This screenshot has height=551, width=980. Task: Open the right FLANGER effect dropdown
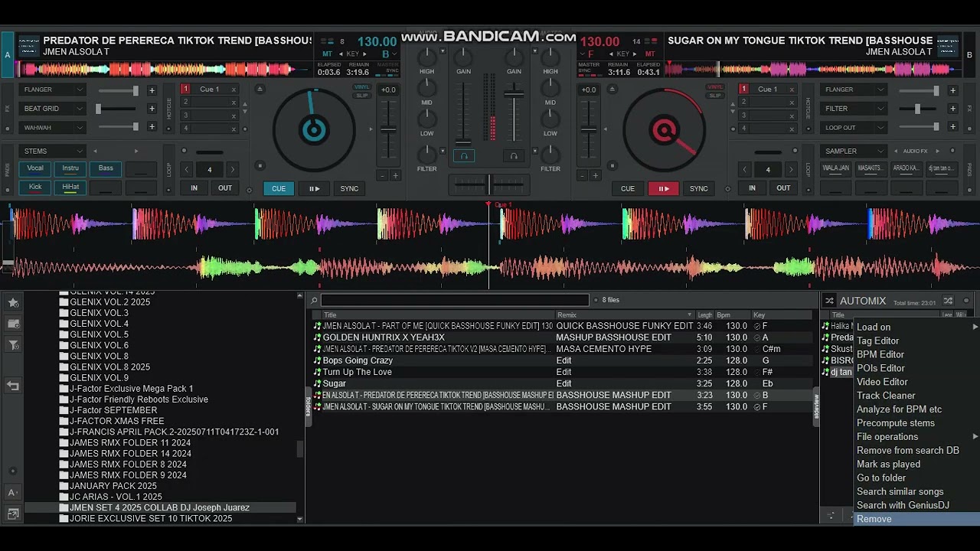[x=854, y=90]
